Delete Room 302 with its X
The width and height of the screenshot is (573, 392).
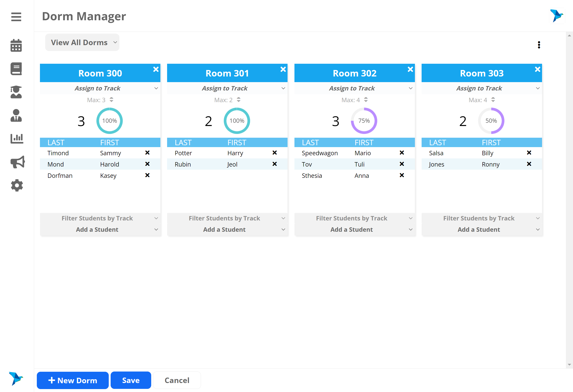click(x=410, y=69)
